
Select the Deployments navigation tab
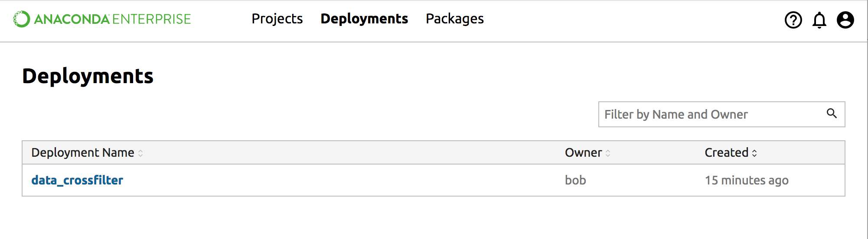(x=364, y=19)
